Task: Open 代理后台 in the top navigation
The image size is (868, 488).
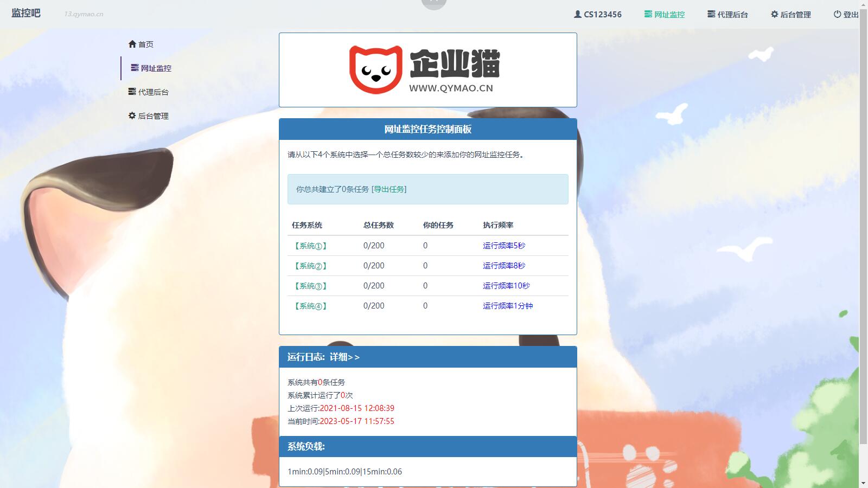Action: [x=727, y=15]
